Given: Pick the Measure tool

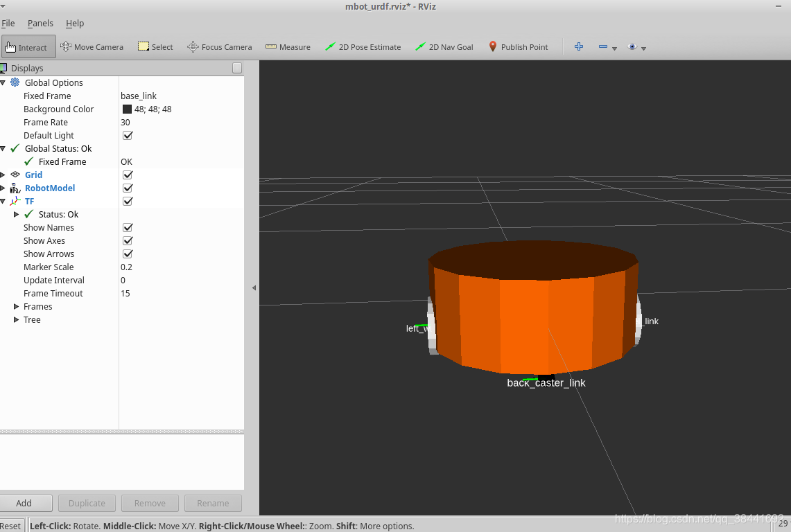Looking at the screenshot, I should 288,47.
